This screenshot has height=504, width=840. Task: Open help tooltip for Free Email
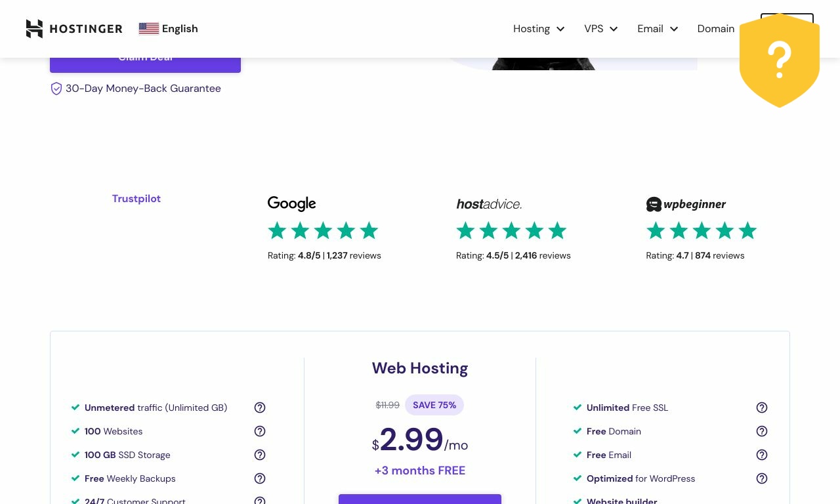[x=762, y=455]
